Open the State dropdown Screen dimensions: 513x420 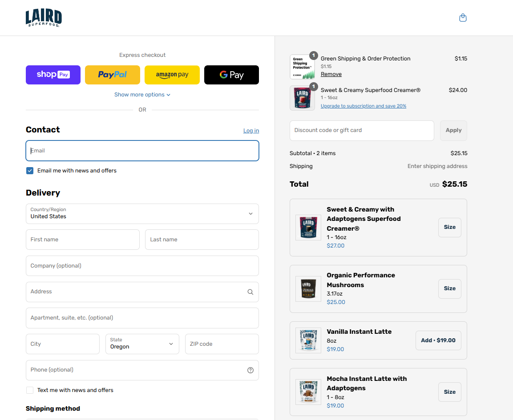[142, 344]
